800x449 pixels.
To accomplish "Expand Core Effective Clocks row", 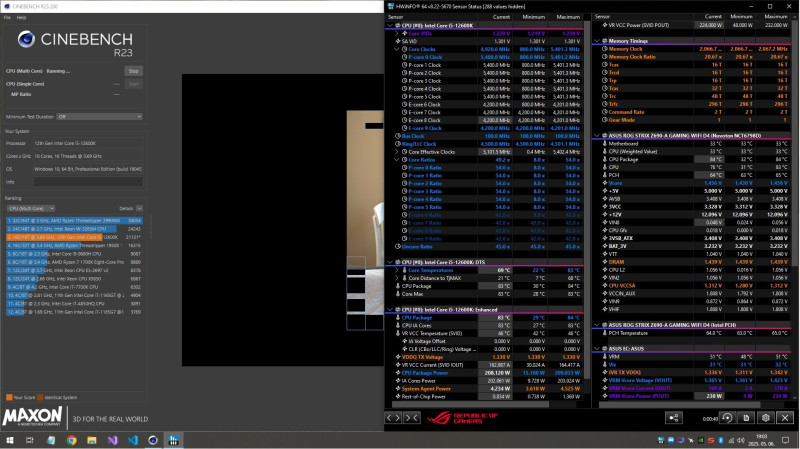I will point(397,152).
